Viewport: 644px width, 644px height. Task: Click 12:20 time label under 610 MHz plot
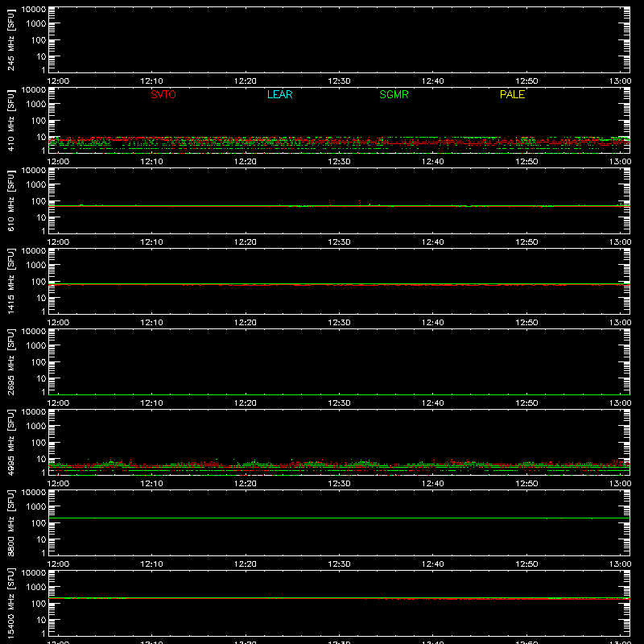point(246,242)
